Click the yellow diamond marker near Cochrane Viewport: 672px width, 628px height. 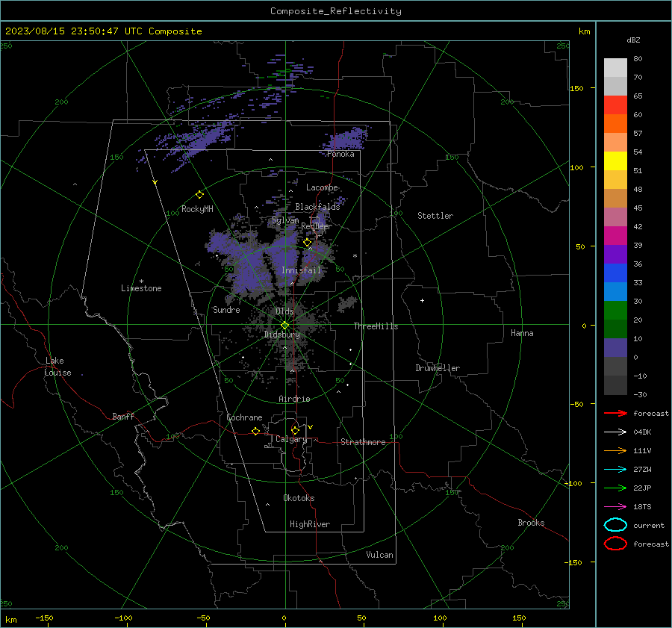(x=255, y=431)
